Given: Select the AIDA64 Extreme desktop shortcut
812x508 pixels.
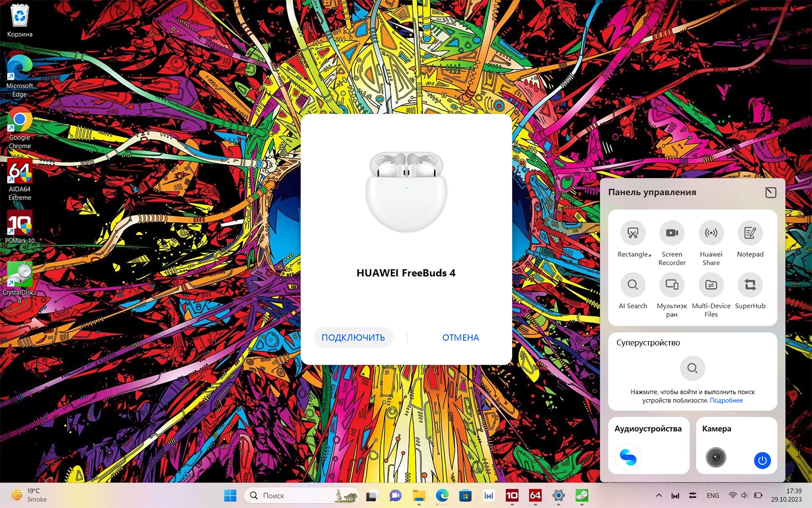Looking at the screenshot, I should (x=19, y=180).
